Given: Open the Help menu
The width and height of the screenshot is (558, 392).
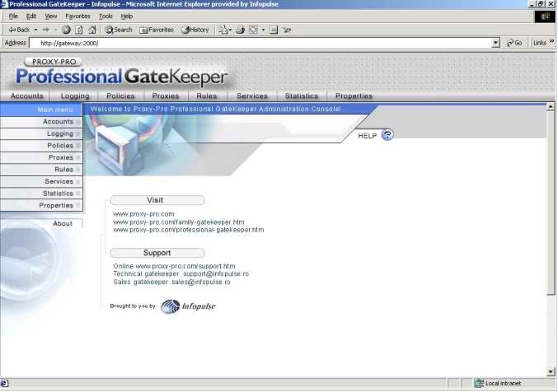Looking at the screenshot, I should (127, 16).
